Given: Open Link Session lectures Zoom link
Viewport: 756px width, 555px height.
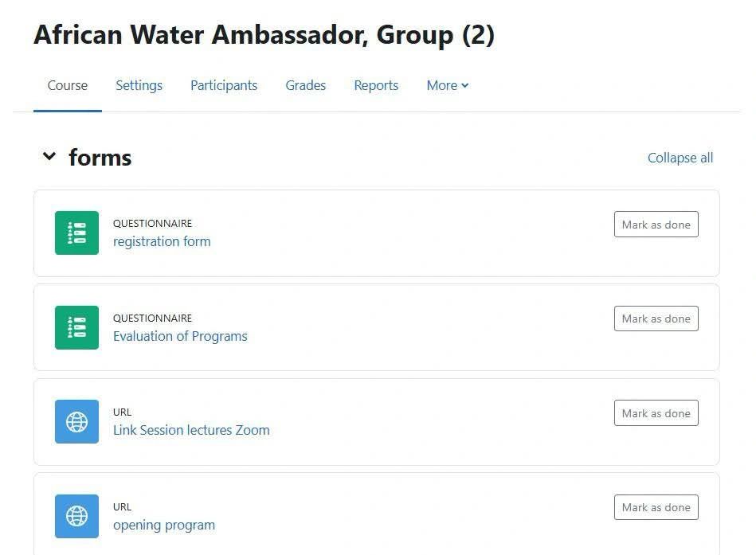Looking at the screenshot, I should tap(191, 430).
